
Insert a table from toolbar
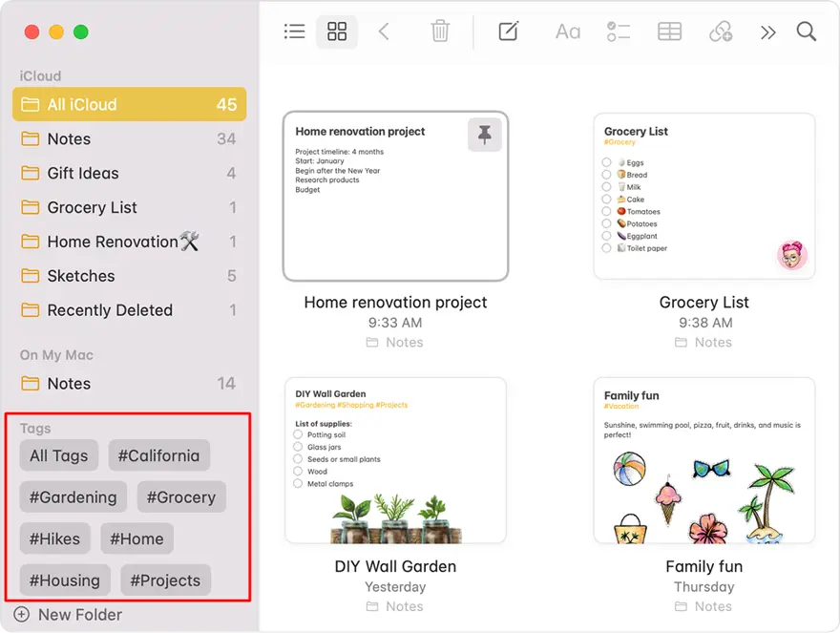coord(670,32)
